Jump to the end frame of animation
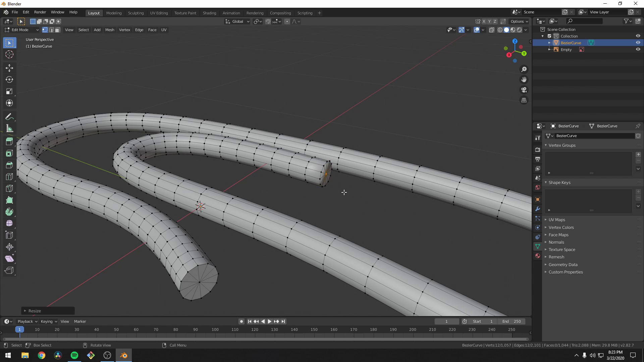644x362 pixels. [283, 321]
